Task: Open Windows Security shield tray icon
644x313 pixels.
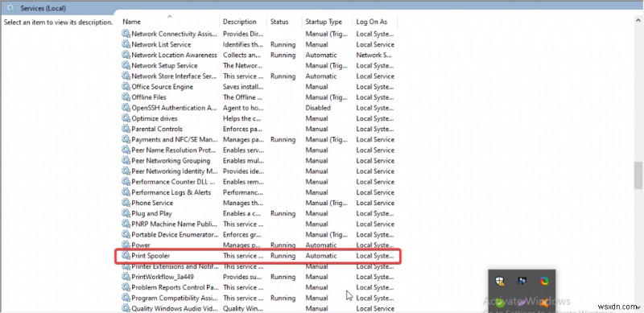Action: 500,281
